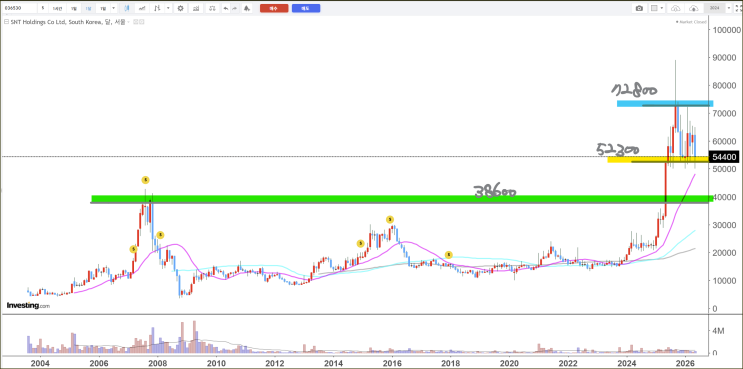This screenshot has height=369, width=743.
Task: Toggle fullscreen mode icon at top right
Action: (738, 8)
